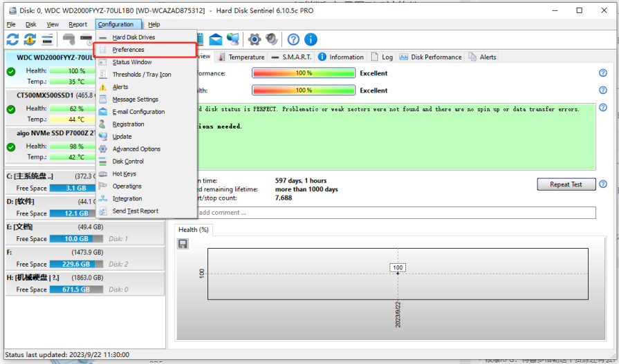Open the Disk menu
The height and width of the screenshot is (364, 619).
coord(31,24)
